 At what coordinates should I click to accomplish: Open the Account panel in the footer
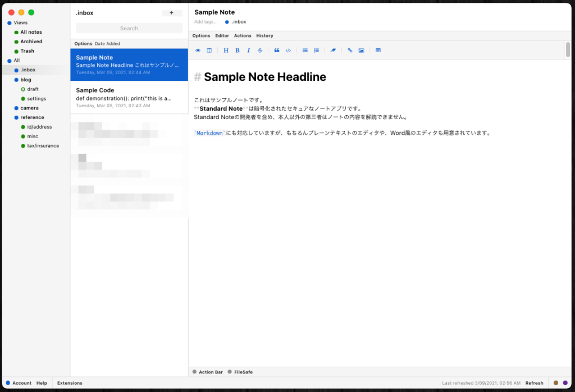(x=19, y=383)
